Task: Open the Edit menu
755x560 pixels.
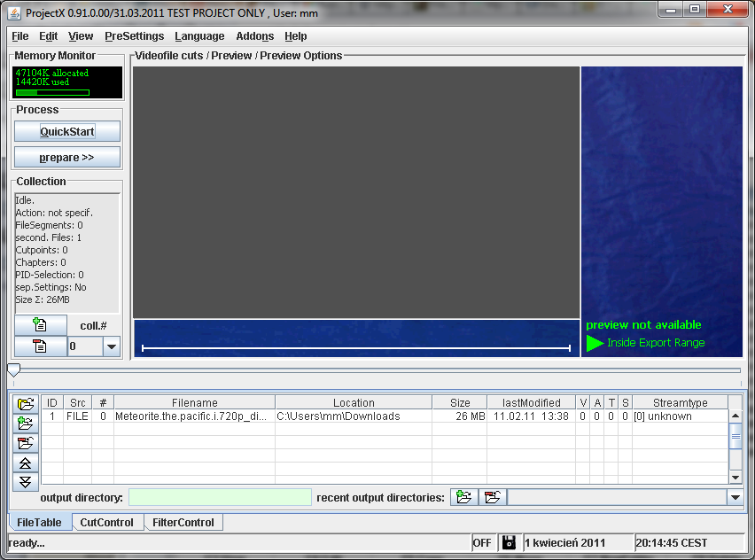Action: 48,36
